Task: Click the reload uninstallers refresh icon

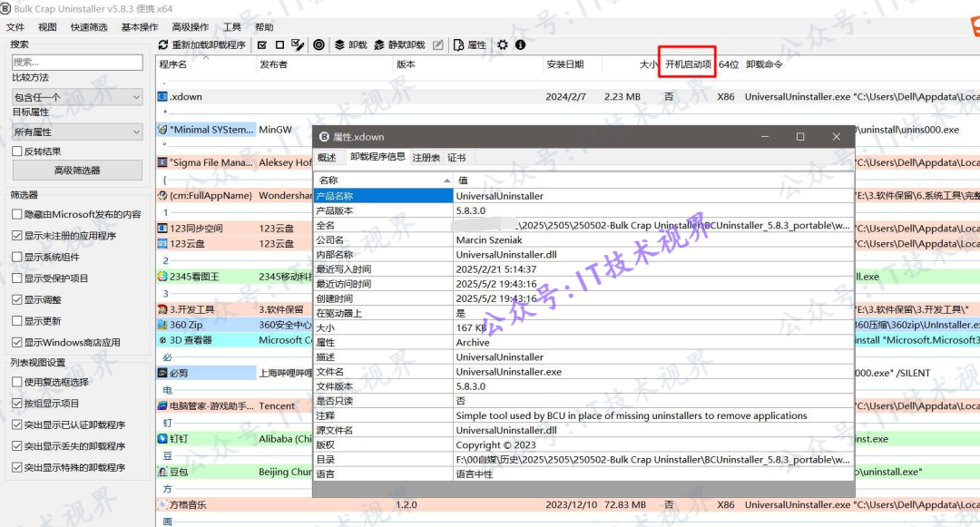Action: click(163, 45)
